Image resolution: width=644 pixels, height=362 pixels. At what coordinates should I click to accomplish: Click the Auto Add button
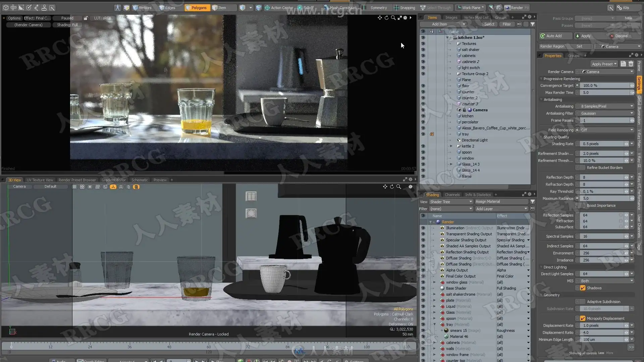tap(554, 36)
